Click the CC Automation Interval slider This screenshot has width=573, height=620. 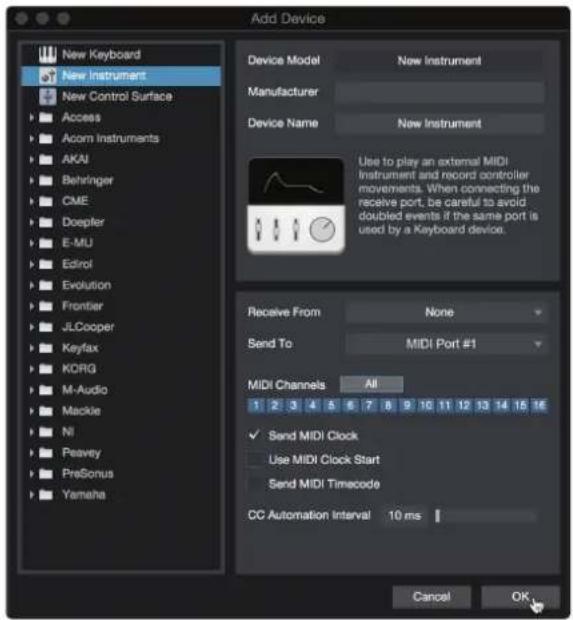click(485, 516)
